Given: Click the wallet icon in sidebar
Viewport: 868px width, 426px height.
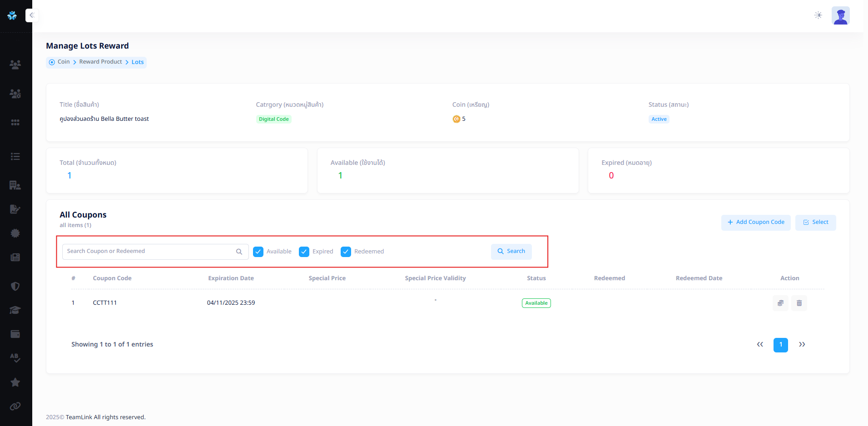Looking at the screenshot, I should tap(15, 334).
